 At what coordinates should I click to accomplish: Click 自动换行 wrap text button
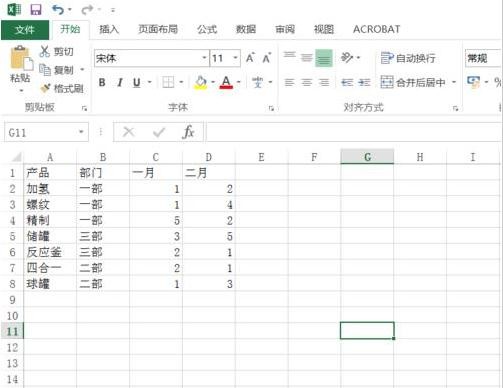pyautogui.click(x=408, y=58)
